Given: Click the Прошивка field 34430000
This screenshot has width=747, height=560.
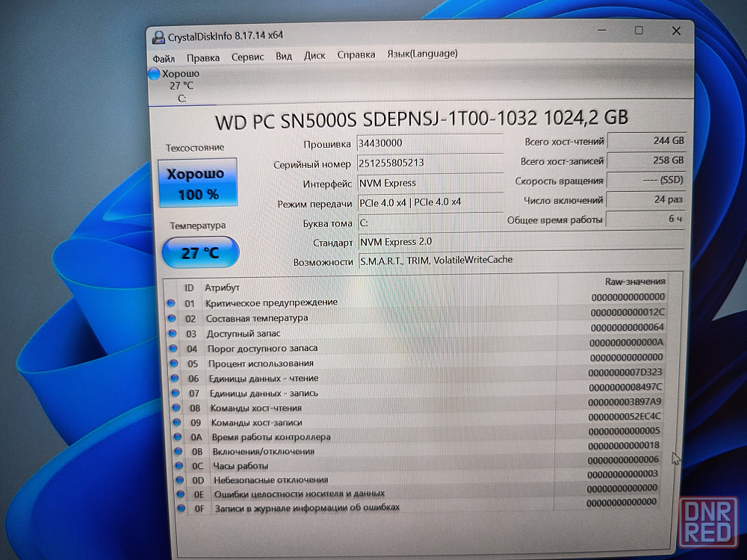Looking at the screenshot, I should tap(430, 143).
